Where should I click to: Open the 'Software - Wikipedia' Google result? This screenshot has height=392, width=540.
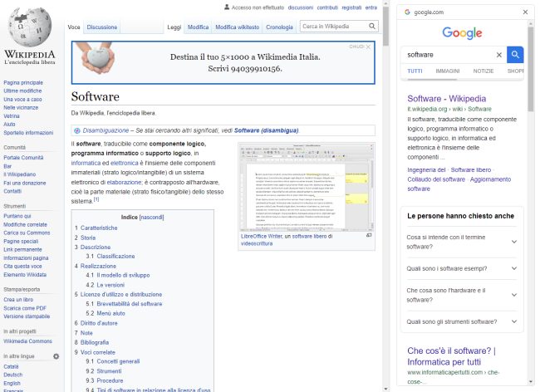point(446,99)
